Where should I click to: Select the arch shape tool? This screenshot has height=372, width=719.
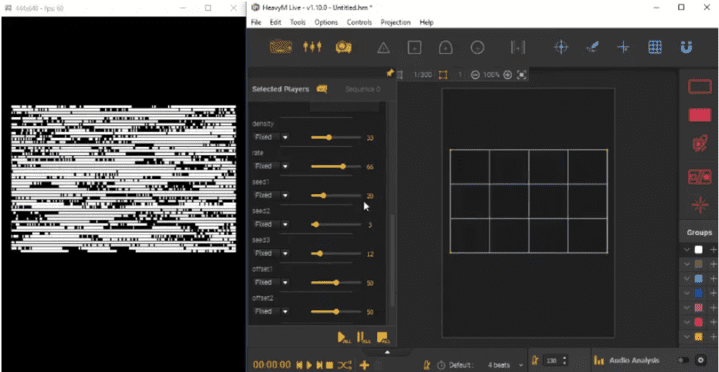[446, 47]
